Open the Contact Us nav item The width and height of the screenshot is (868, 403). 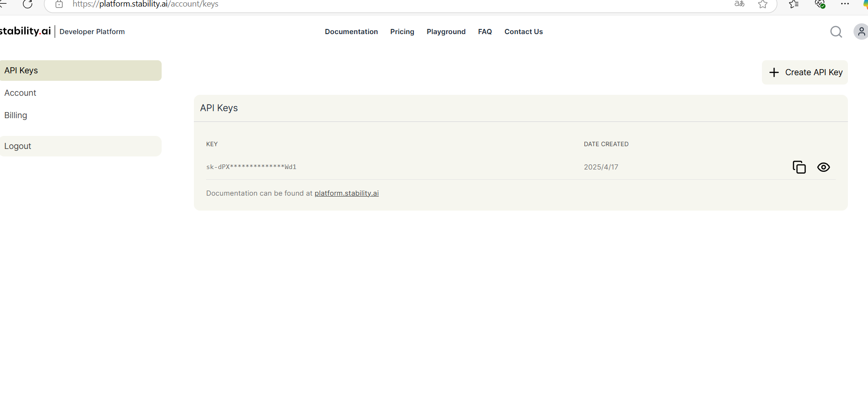pos(524,32)
